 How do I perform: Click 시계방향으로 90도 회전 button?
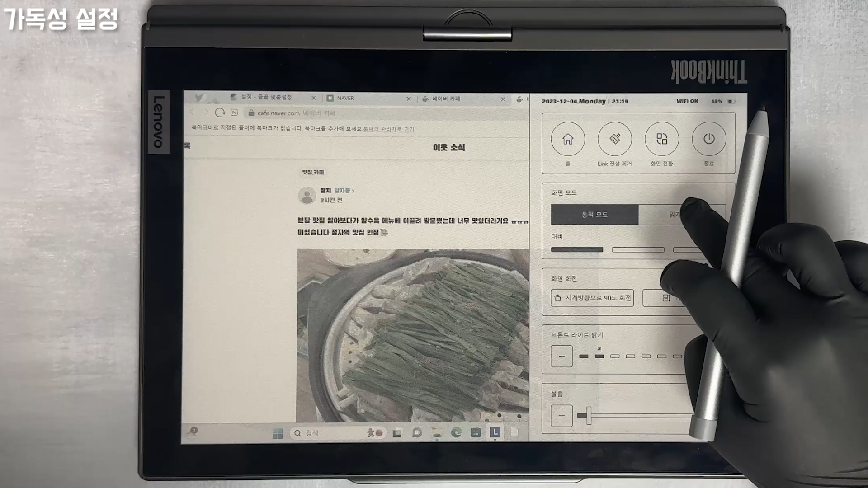[592, 298]
